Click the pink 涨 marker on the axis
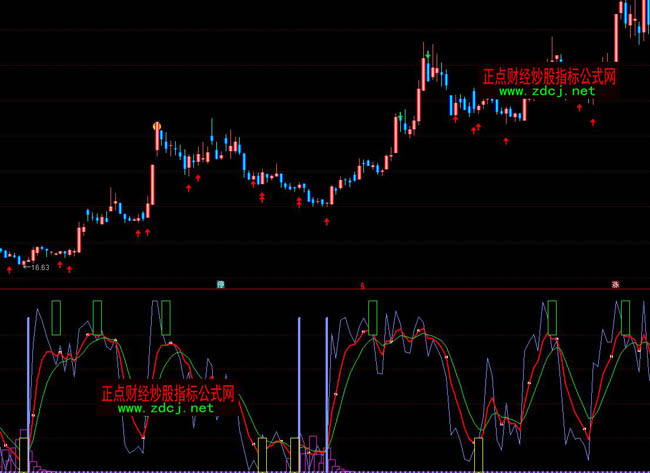The height and width of the screenshot is (473, 650). (x=616, y=285)
